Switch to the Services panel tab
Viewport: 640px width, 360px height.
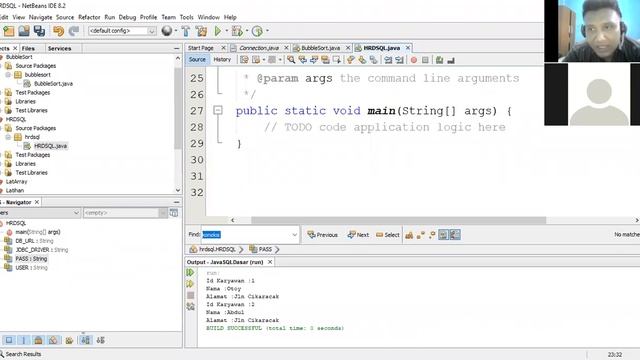60,48
